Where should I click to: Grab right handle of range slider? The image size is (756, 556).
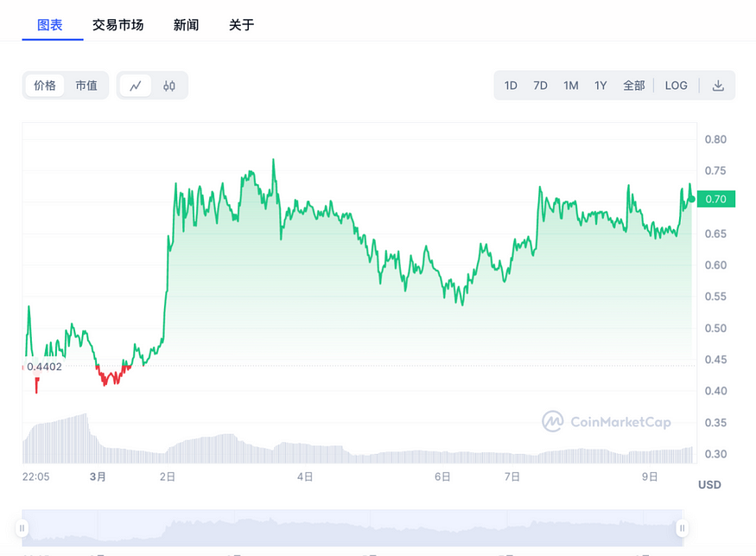tap(683, 528)
